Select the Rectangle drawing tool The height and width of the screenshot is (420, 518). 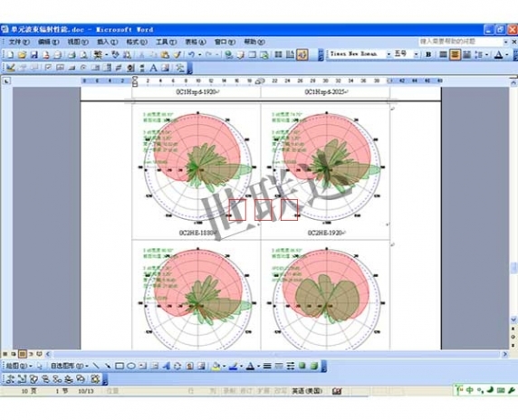120,366
